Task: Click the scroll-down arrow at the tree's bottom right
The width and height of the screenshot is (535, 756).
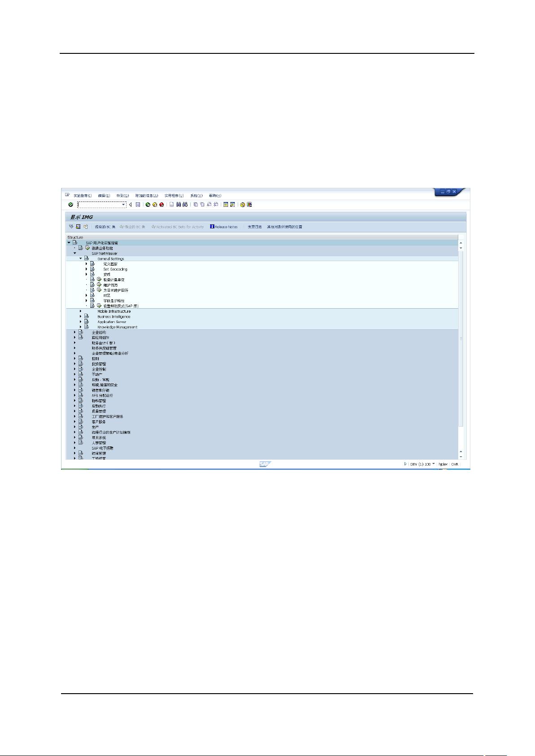Action: pos(460,457)
